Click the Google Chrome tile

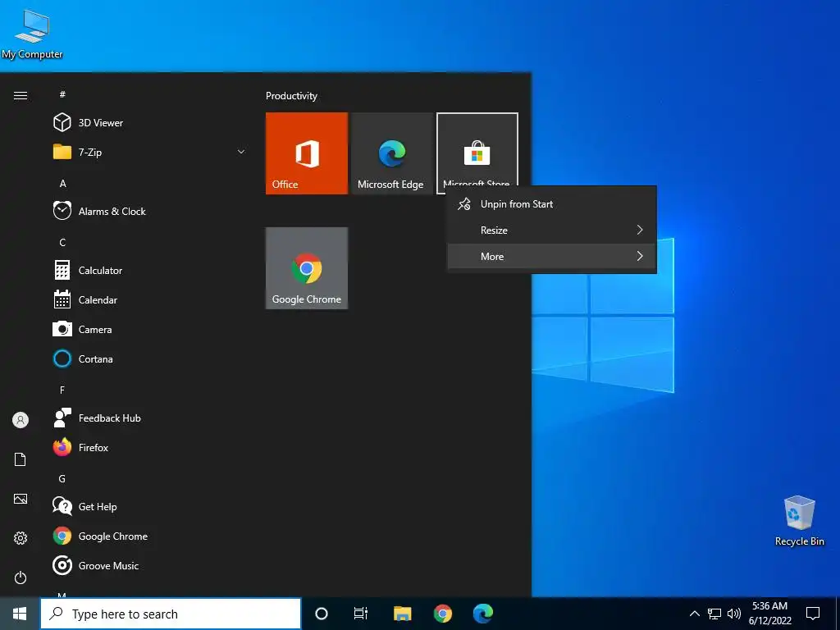(307, 268)
